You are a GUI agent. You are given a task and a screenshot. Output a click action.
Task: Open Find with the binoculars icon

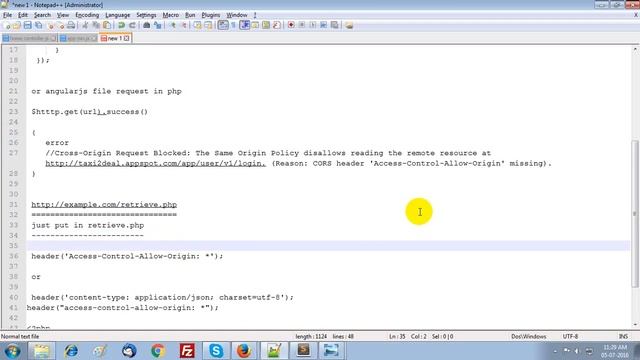[147, 25]
